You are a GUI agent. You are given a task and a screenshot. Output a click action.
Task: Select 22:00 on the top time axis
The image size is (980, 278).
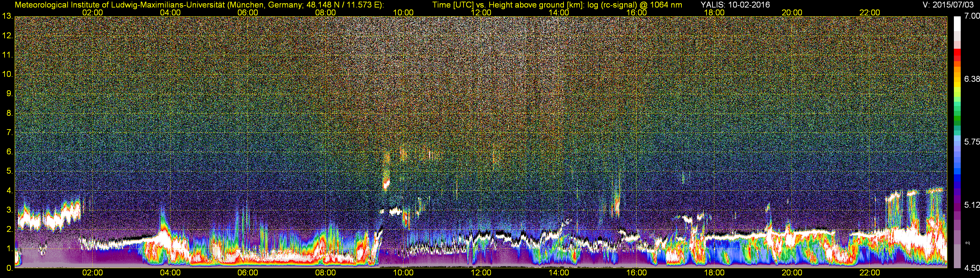[870, 12]
